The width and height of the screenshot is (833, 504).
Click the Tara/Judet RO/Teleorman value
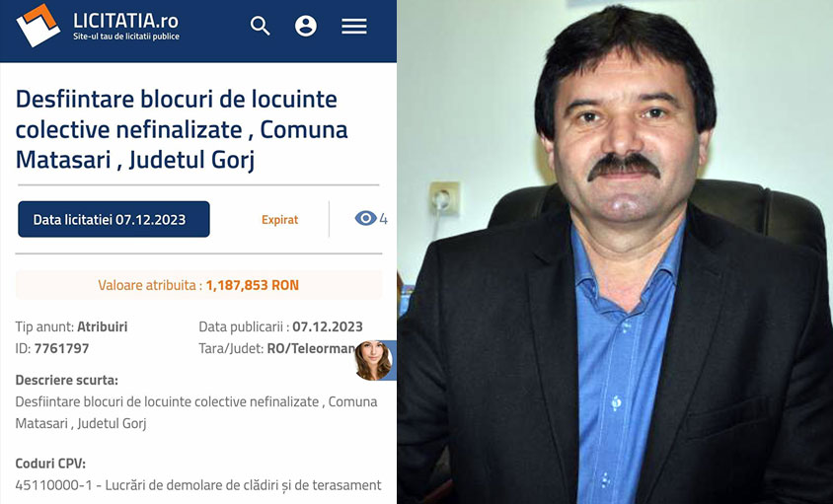click(x=311, y=348)
